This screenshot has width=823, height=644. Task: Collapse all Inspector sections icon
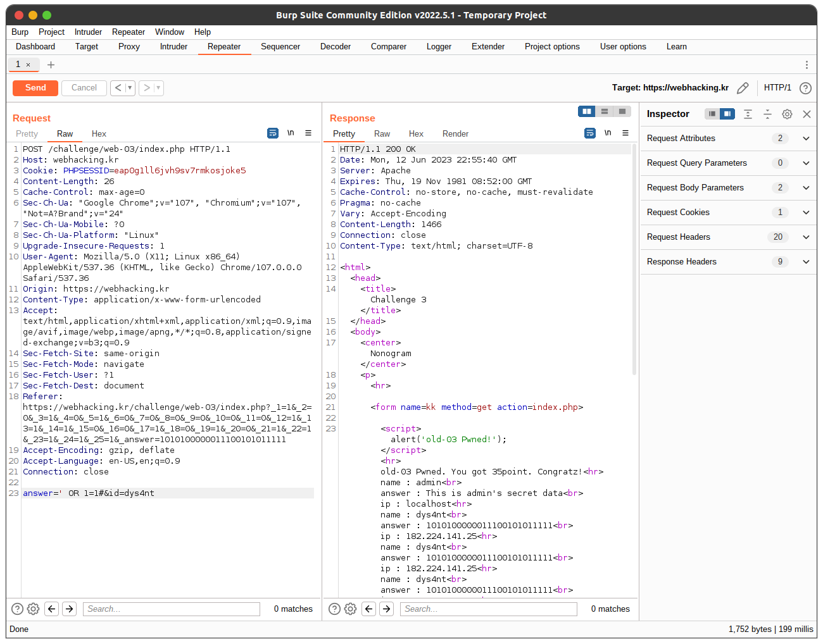(767, 114)
